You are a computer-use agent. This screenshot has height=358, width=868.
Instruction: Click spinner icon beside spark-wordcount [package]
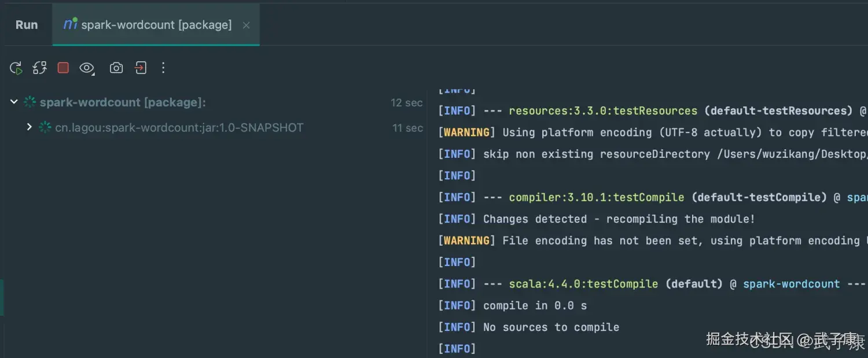pyautogui.click(x=30, y=102)
